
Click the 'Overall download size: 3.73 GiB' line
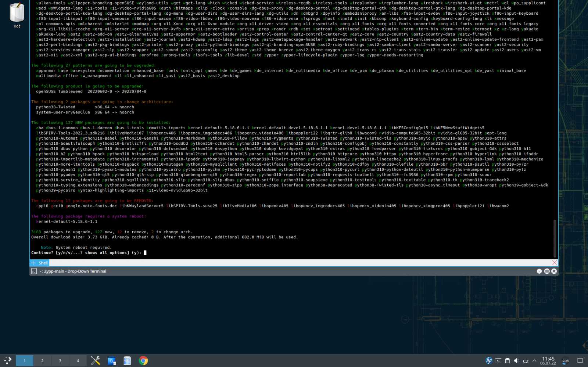coord(165,237)
